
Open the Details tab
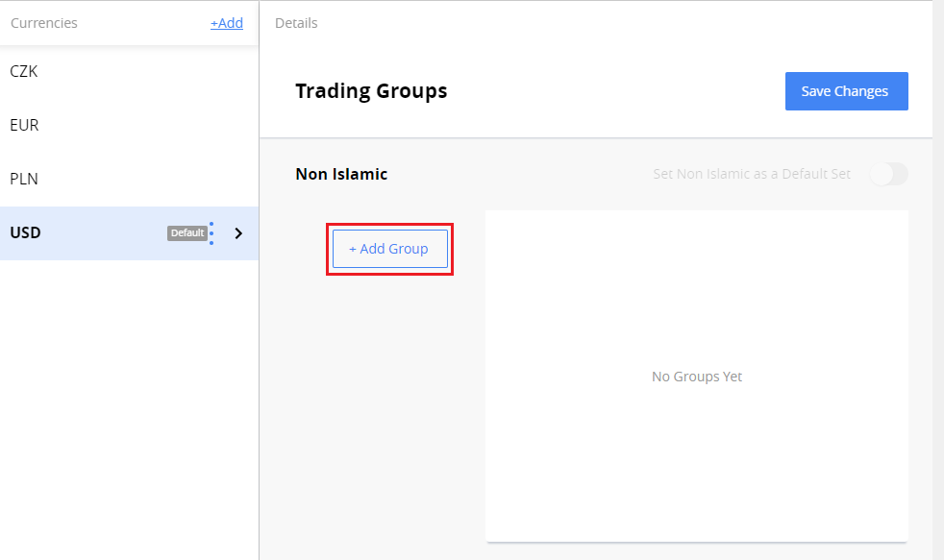click(x=295, y=22)
